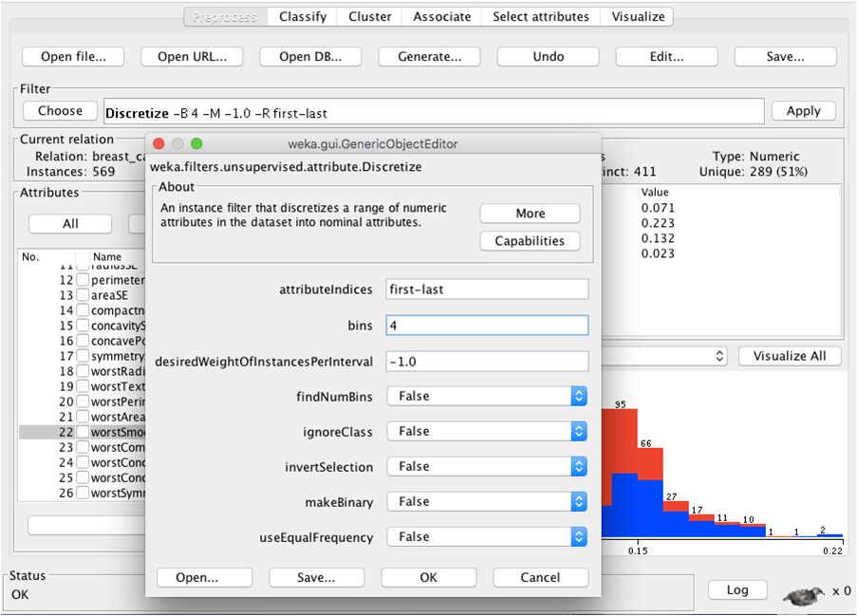Click the desiredWeightOfInstancesPerInterval field
Image resolution: width=857 pixels, height=616 pixels.
pyautogui.click(x=487, y=362)
